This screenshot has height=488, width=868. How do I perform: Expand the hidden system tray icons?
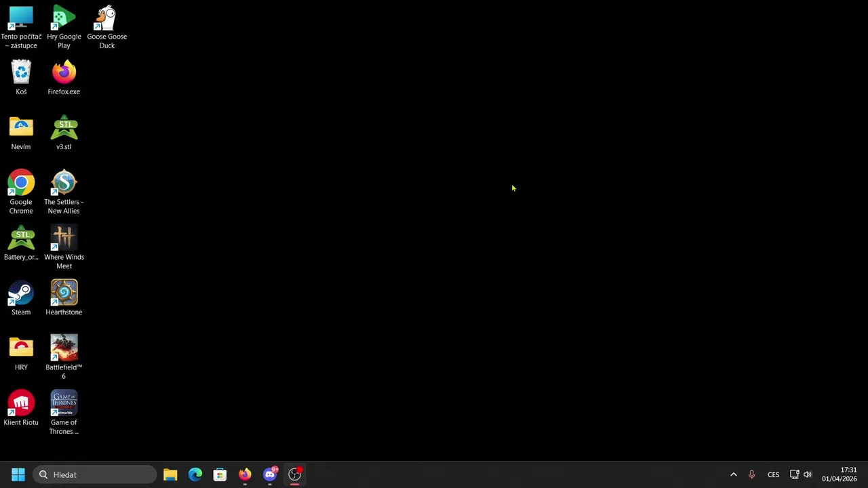point(733,474)
